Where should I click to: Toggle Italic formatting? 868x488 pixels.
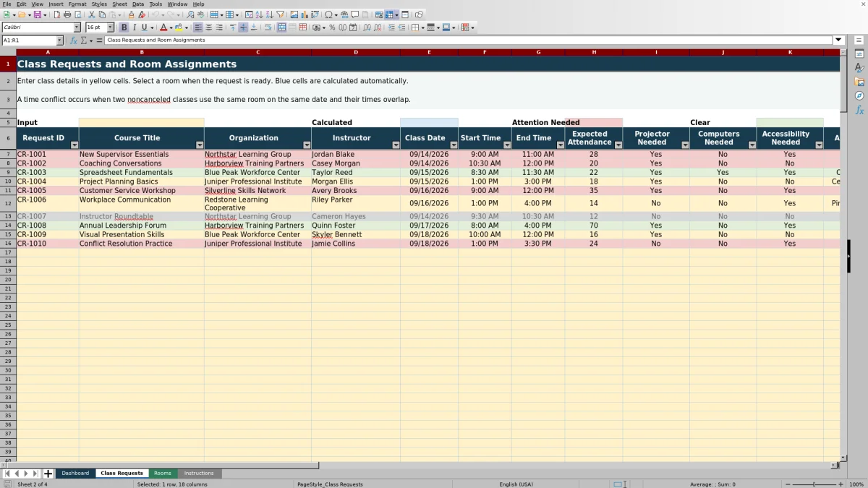point(134,27)
